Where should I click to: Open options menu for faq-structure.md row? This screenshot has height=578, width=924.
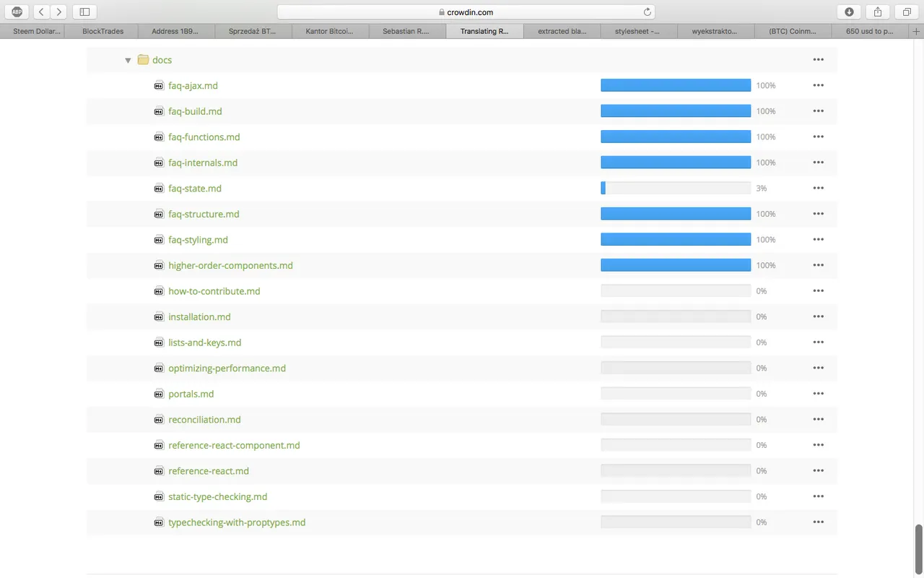point(818,214)
